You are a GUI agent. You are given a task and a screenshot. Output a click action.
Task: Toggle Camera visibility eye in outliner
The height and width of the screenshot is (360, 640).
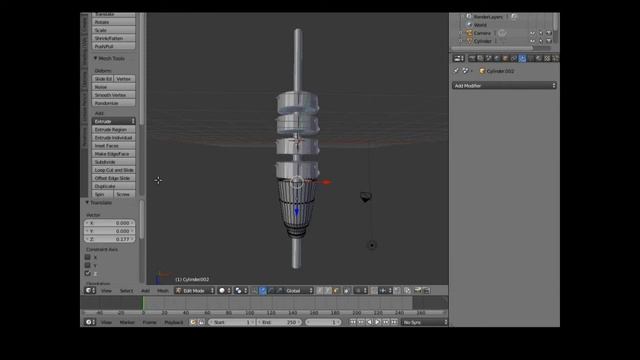tap(532, 33)
